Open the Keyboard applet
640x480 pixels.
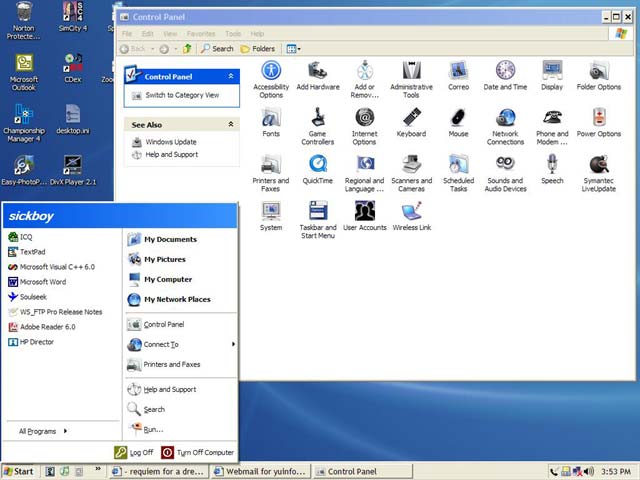[411, 122]
